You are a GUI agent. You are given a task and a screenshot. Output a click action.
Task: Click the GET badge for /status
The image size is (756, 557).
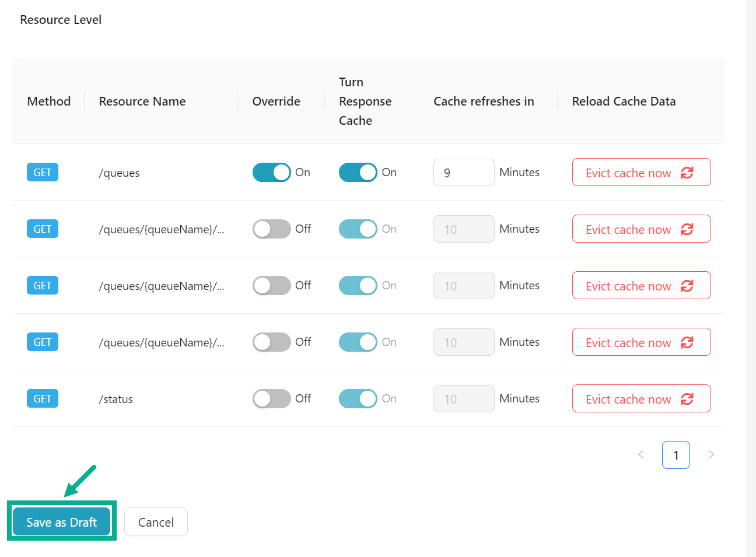43,399
